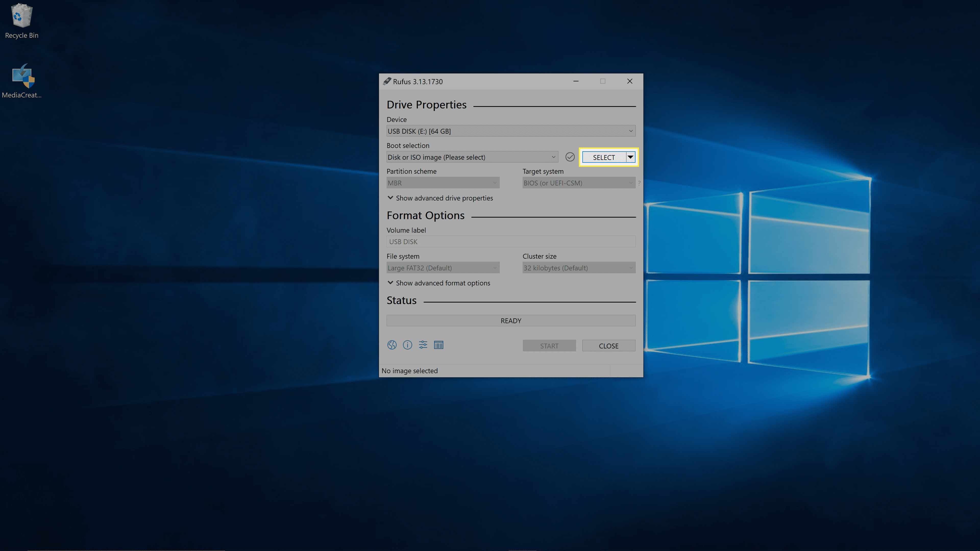Expand Show advanced format options

(x=439, y=283)
